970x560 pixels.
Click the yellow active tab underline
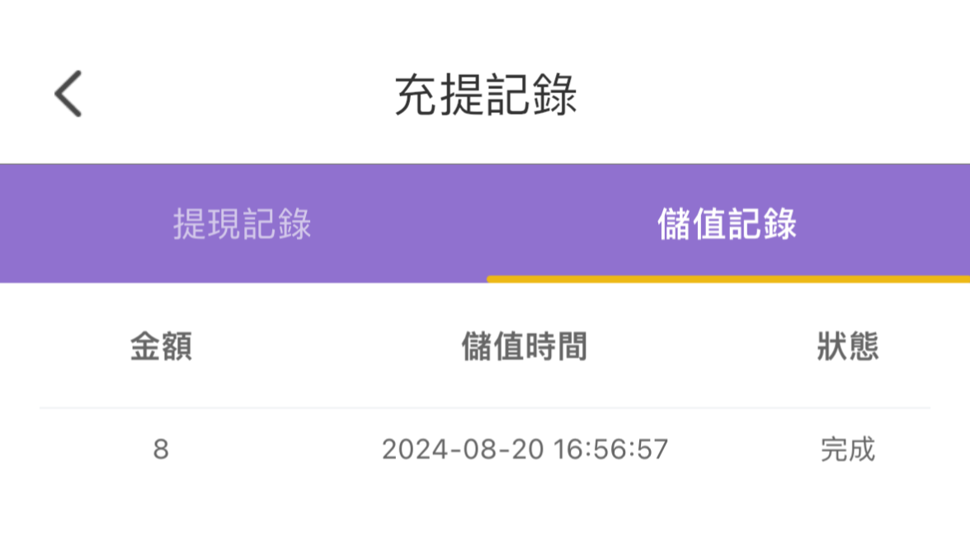pyautogui.click(x=728, y=280)
